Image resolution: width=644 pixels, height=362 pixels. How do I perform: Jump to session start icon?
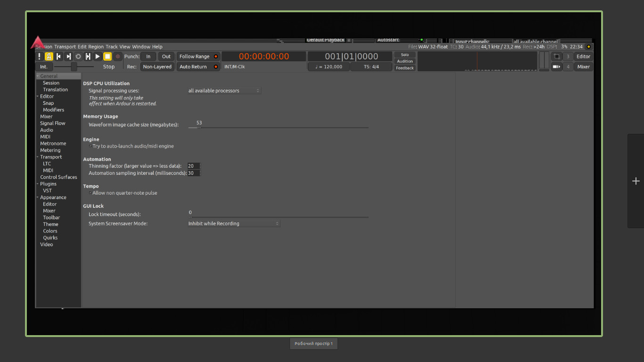coord(59,57)
